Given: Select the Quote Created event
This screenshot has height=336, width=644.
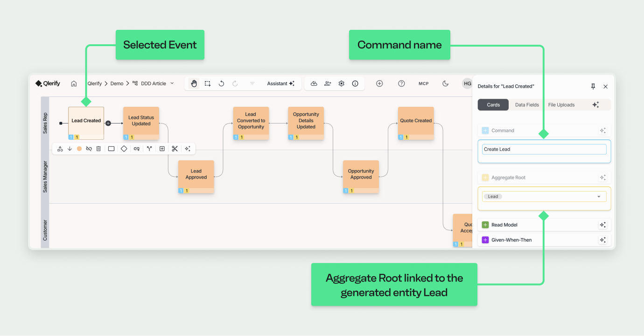Looking at the screenshot, I should (416, 123).
